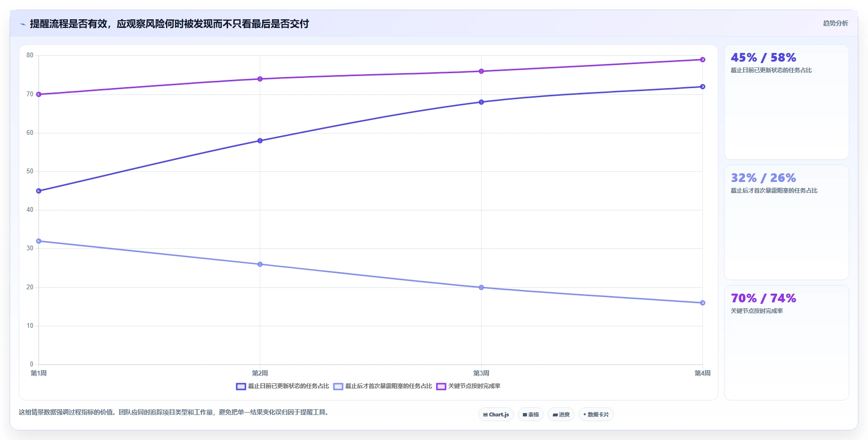Click the 第1周 axis label
Image resolution: width=868 pixels, height=440 pixels.
(x=38, y=373)
